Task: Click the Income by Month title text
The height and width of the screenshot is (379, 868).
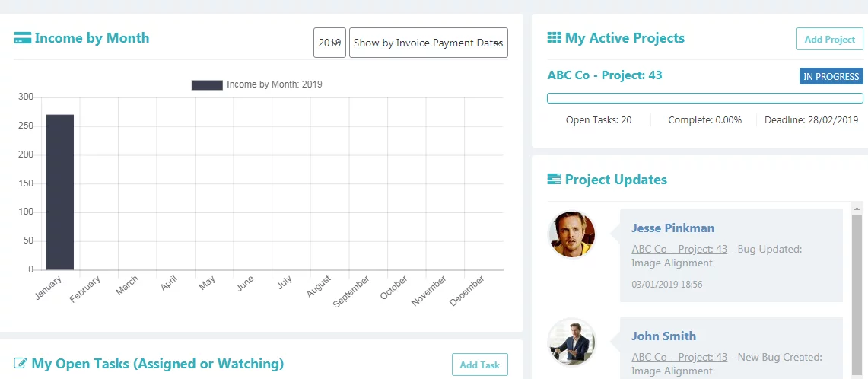Action: coord(92,38)
